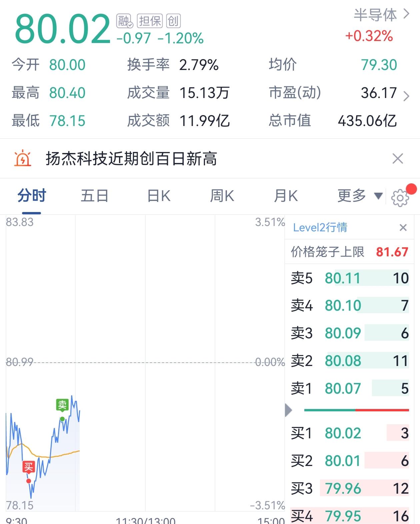The height and width of the screenshot is (524, 420).
Task: Tap 今开 value 80.00
Action: click(67, 65)
